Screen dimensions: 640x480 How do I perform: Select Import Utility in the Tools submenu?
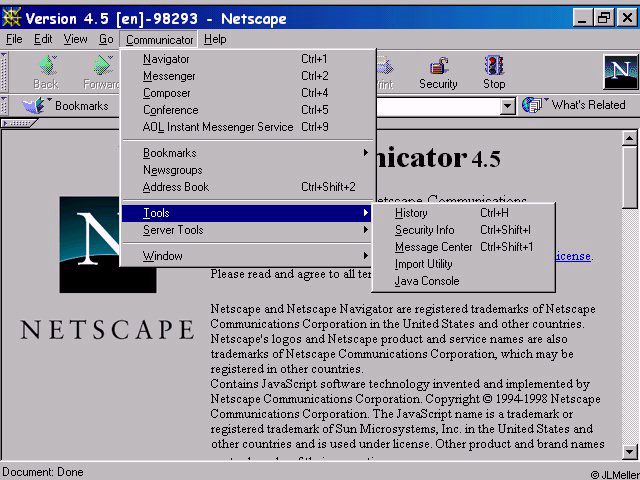click(464, 264)
